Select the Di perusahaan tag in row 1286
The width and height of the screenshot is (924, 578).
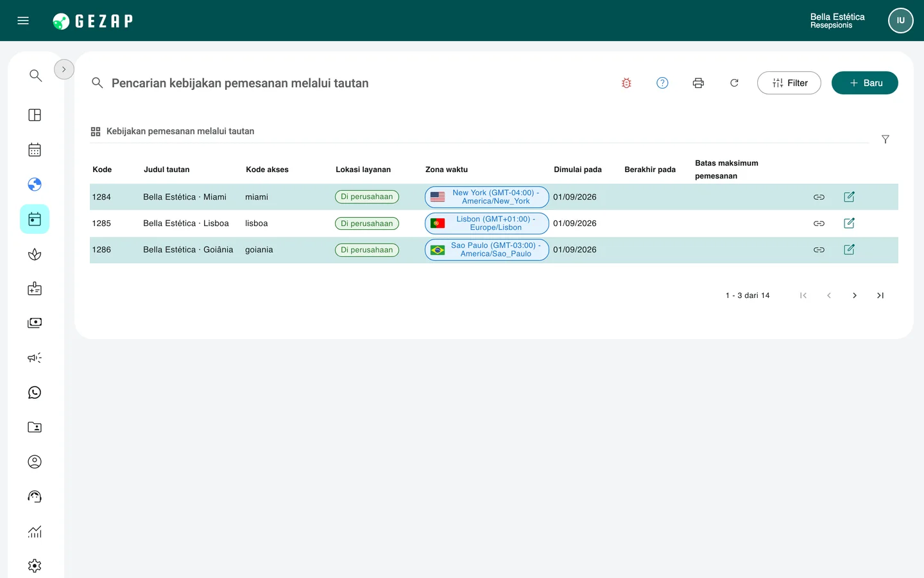[367, 250]
